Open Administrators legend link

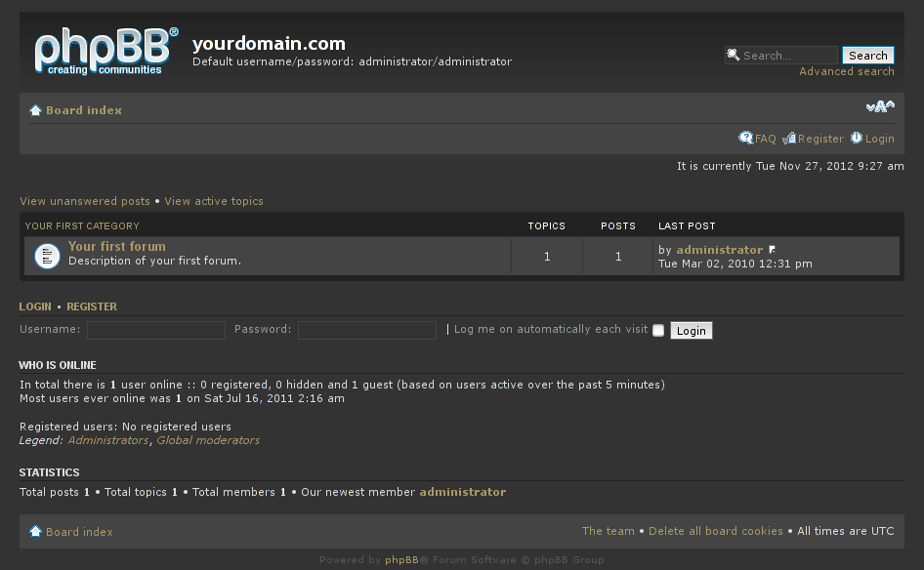point(107,440)
